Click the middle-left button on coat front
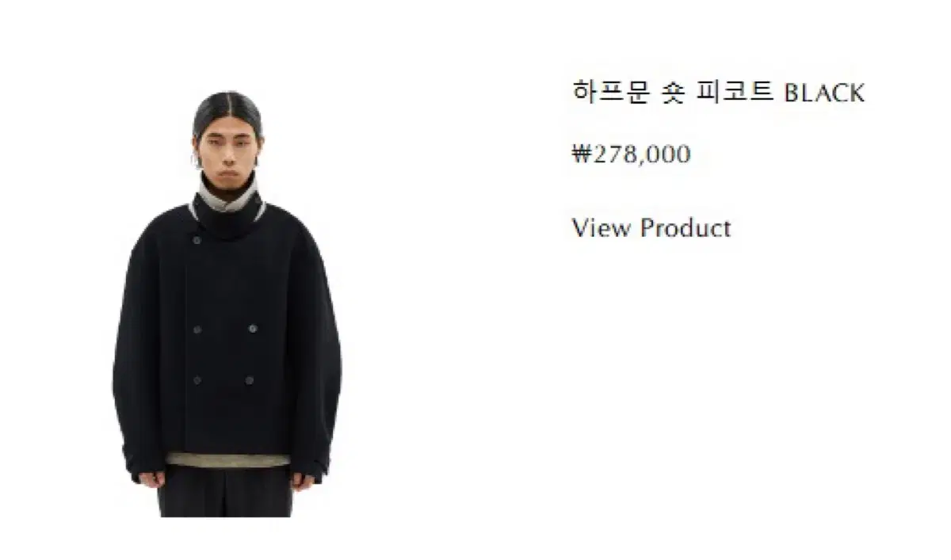Screen dimensions: 951x560 coord(197,329)
